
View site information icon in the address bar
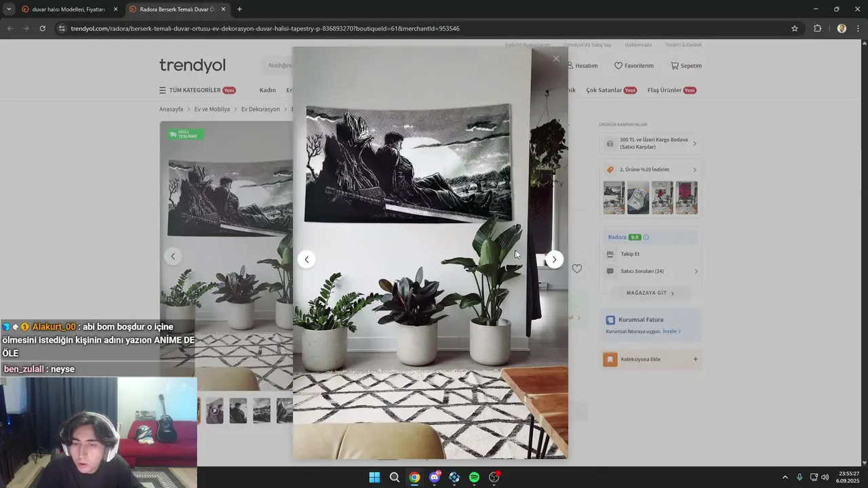(62, 28)
